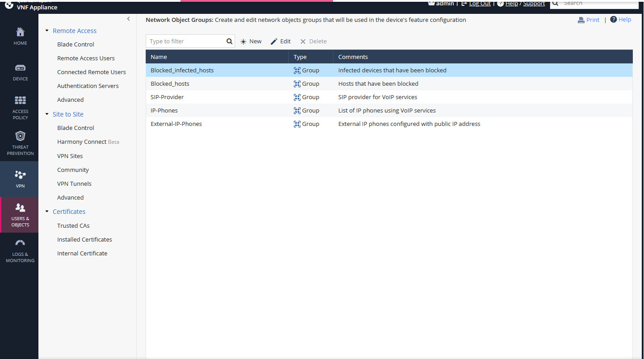Open the Device section
The height and width of the screenshot is (359, 644).
[20, 71]
